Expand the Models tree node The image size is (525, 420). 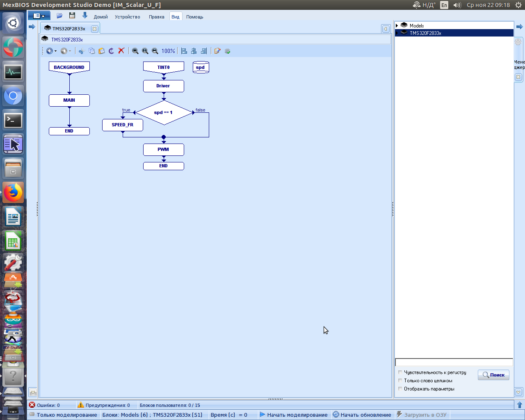[397, 25]
